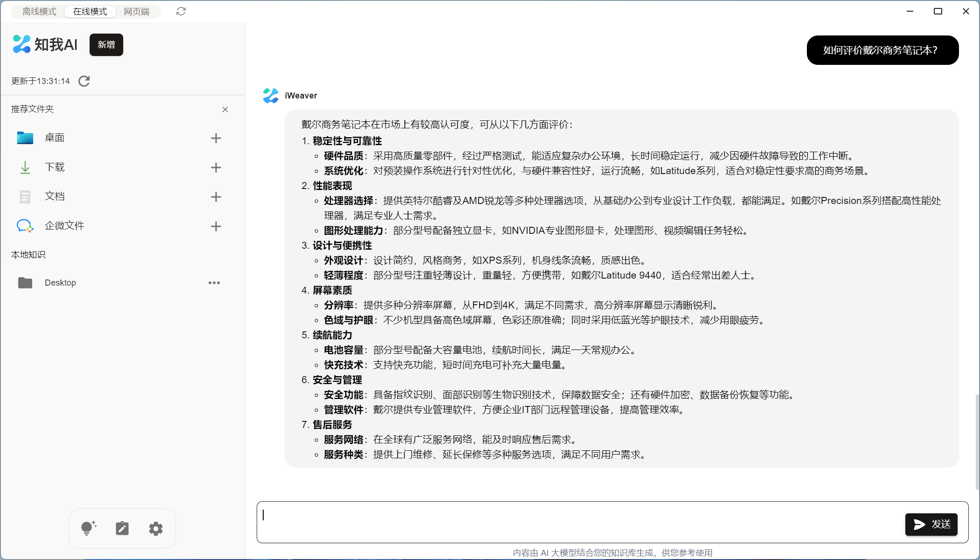Switch to 离线模式 tab
This screenshot has height=560, width=980.
[x=39, y=12]
